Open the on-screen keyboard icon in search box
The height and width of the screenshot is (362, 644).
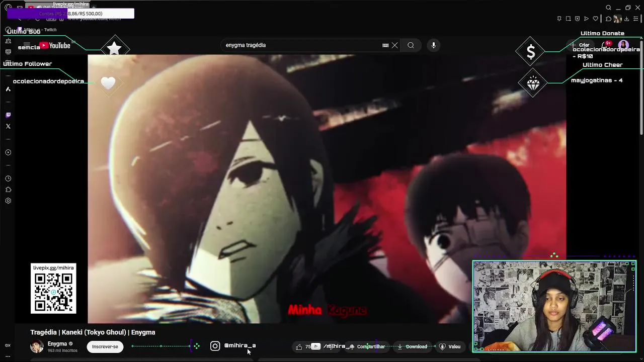(x=385, y=45)
